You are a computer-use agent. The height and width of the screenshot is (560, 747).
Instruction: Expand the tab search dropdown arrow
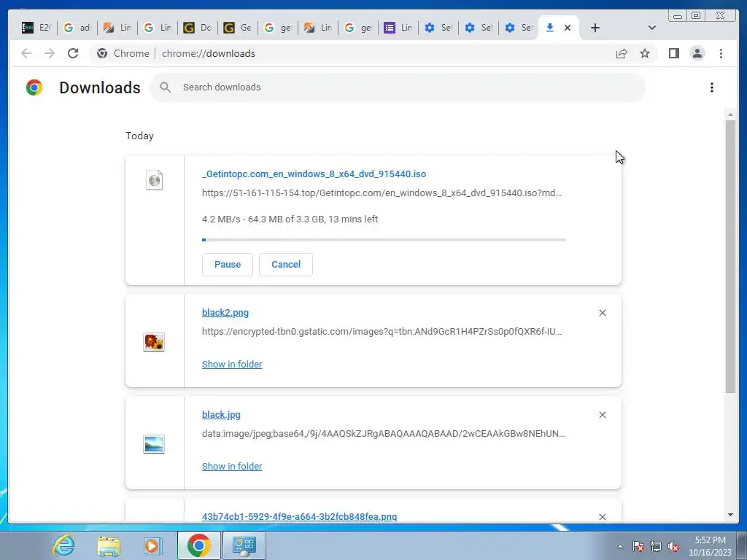click(652, 28)
